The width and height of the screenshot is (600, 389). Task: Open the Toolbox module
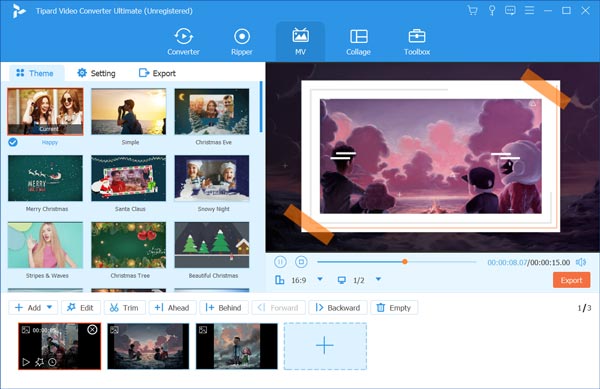pyautogui.click(x=417, y=42)
